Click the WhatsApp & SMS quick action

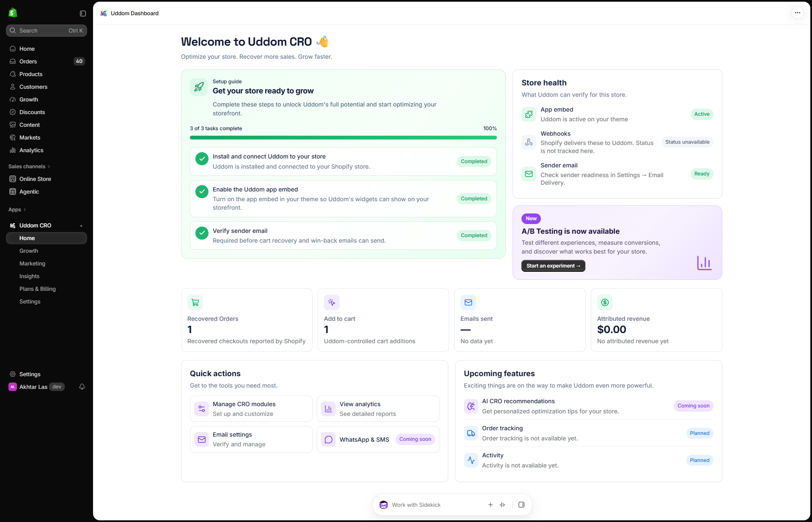378,439
